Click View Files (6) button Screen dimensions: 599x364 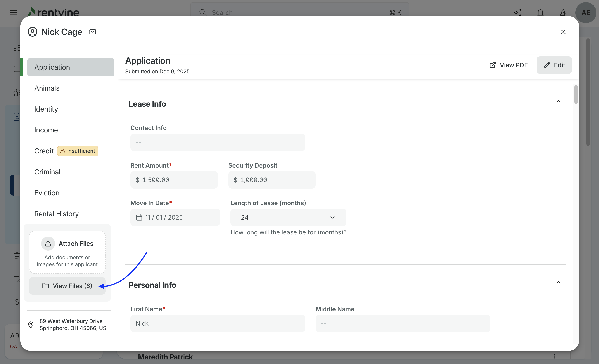(x=67, y=286)
